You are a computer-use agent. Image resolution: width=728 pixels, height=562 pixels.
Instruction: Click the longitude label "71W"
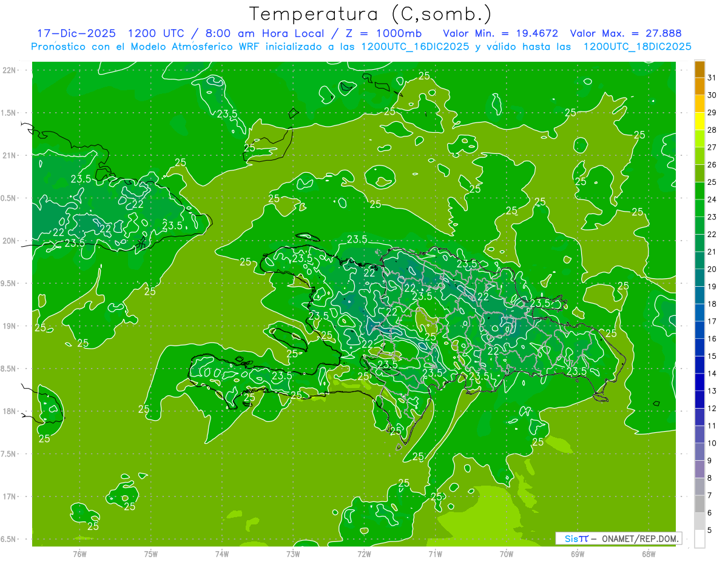point(434,554)
